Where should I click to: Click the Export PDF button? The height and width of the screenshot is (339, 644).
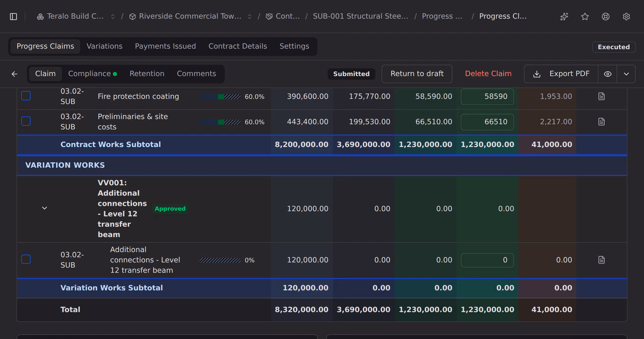click(x=561, y=74)
